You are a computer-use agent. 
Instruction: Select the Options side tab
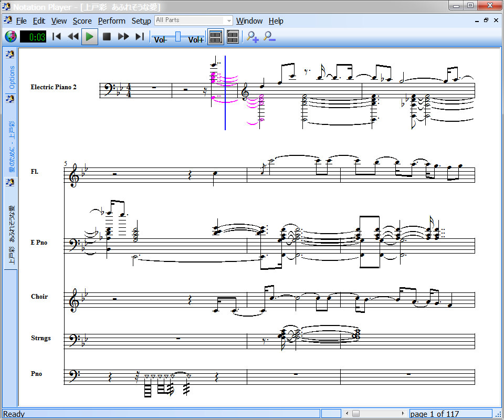(x=10, y=71)
